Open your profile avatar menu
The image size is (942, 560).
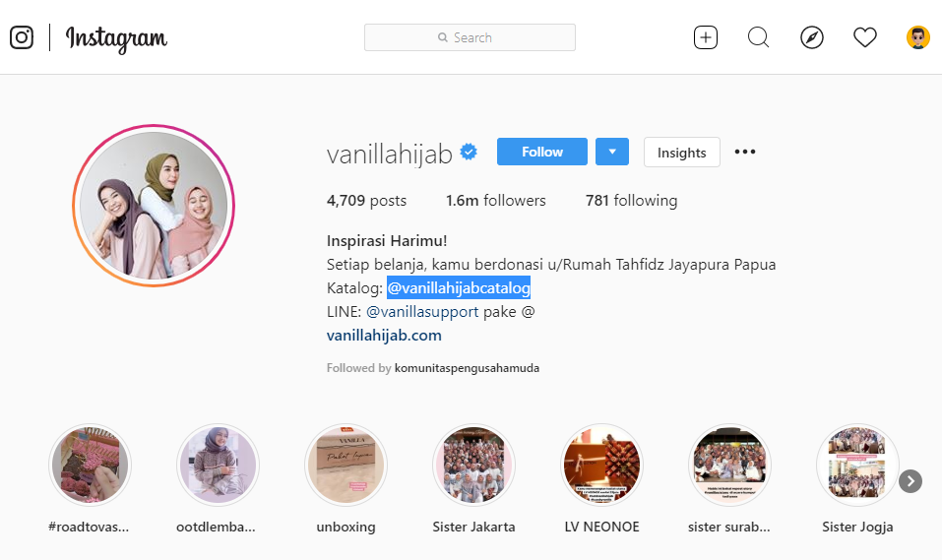click(x=918, y=37)
